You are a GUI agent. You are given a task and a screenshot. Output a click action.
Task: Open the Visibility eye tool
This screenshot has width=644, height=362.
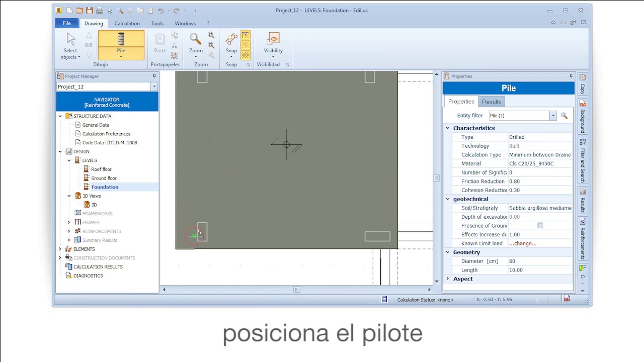tap(273, 45)
